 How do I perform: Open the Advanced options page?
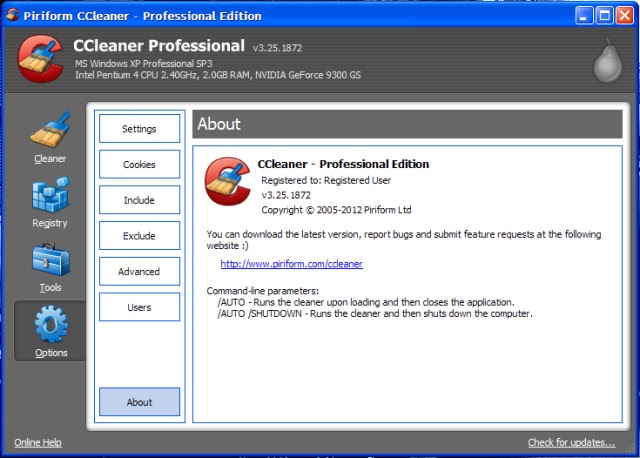coord(139,271)
